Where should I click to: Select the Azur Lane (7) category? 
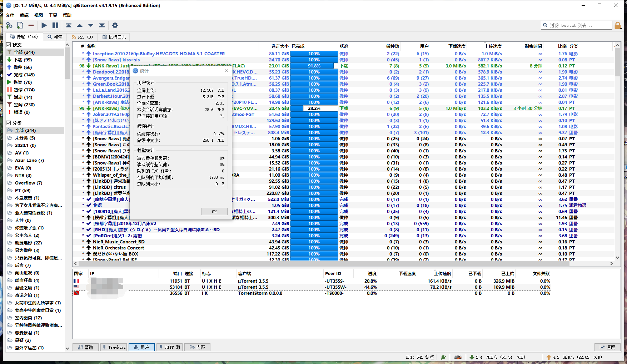tap(35, 161)
